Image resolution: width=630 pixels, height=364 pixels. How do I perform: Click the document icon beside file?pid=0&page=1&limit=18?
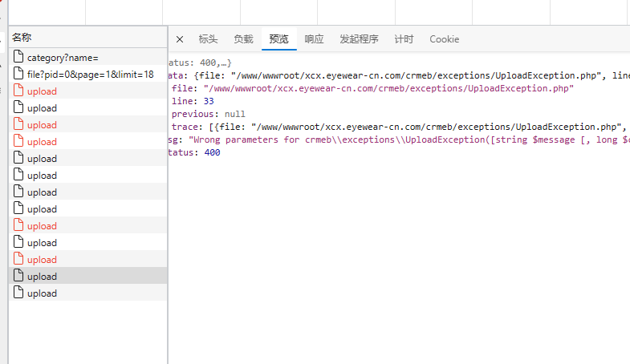click(x=18, y=74)
